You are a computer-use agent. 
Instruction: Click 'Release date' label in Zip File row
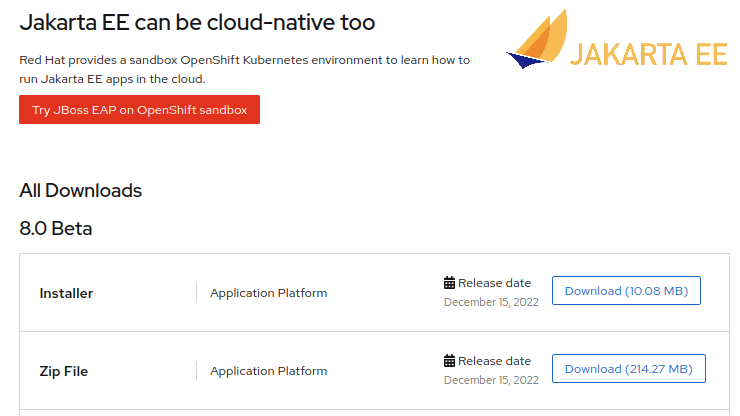(495, 361)
